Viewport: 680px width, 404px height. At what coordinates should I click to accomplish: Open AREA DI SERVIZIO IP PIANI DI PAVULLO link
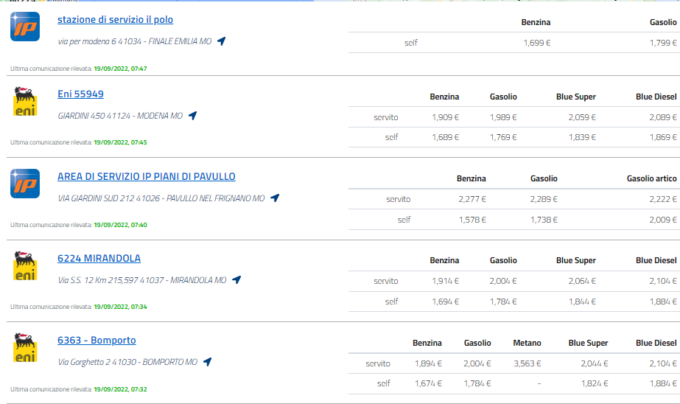[x=146, y=176]
